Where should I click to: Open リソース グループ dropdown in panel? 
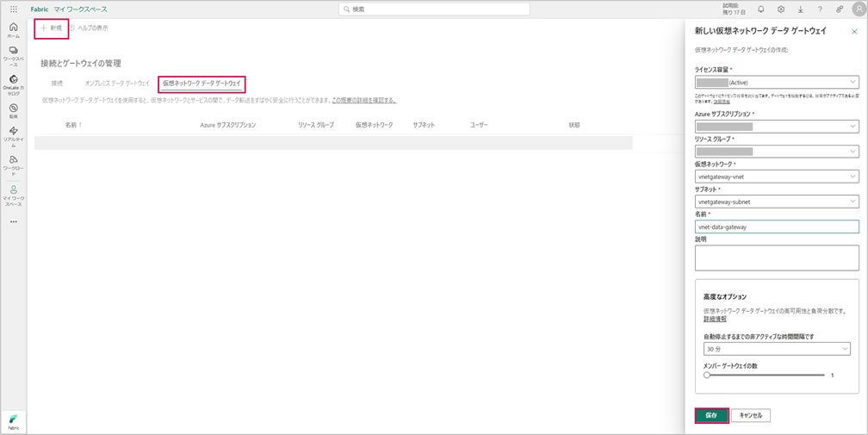[x=777, y=151]
